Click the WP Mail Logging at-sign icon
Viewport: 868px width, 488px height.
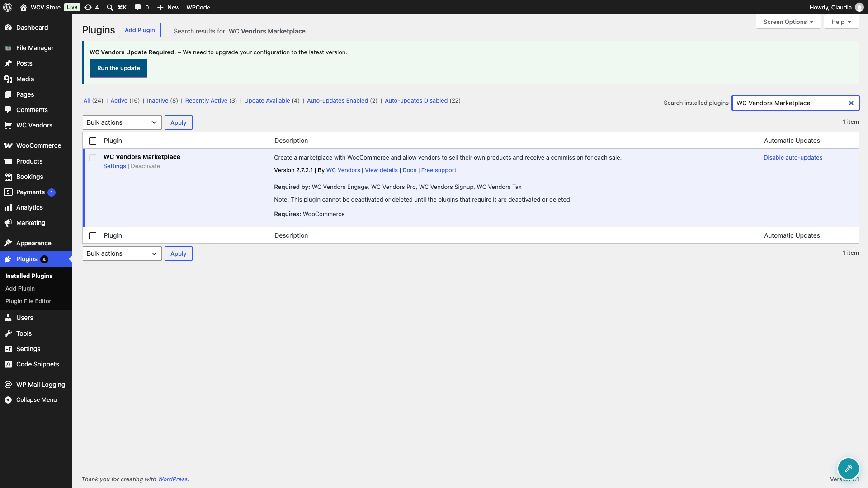click(8, 385)
